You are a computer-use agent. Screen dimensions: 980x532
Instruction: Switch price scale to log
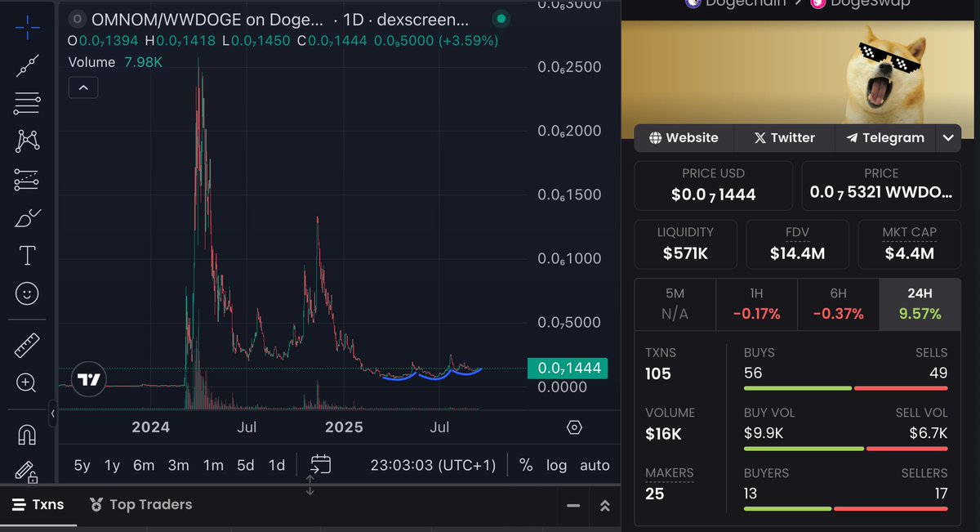556,465
